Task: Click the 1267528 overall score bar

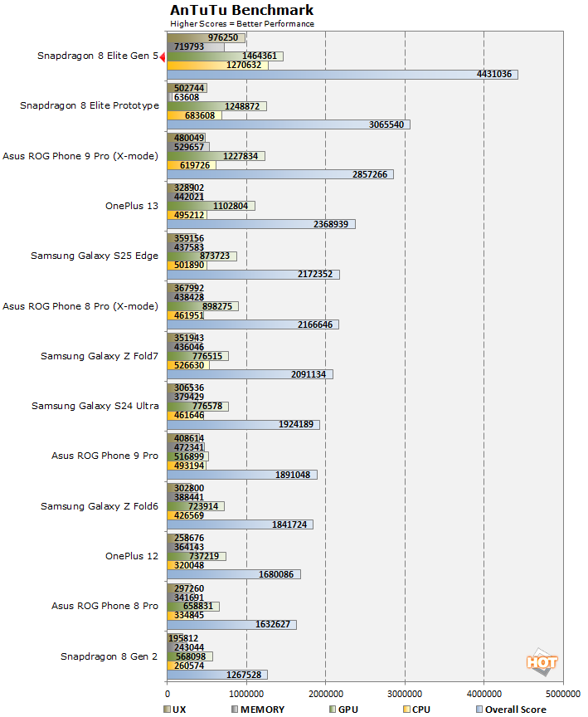Action: (217, 675)
